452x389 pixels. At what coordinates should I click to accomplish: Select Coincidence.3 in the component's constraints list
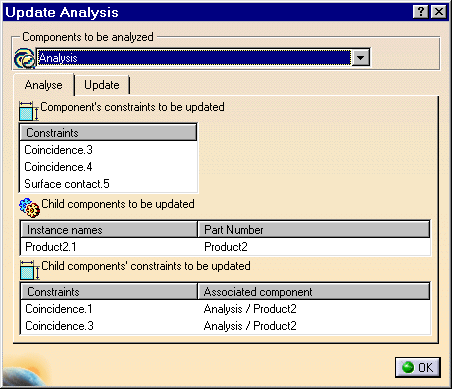pyautogui.click(x=109, y=150)
